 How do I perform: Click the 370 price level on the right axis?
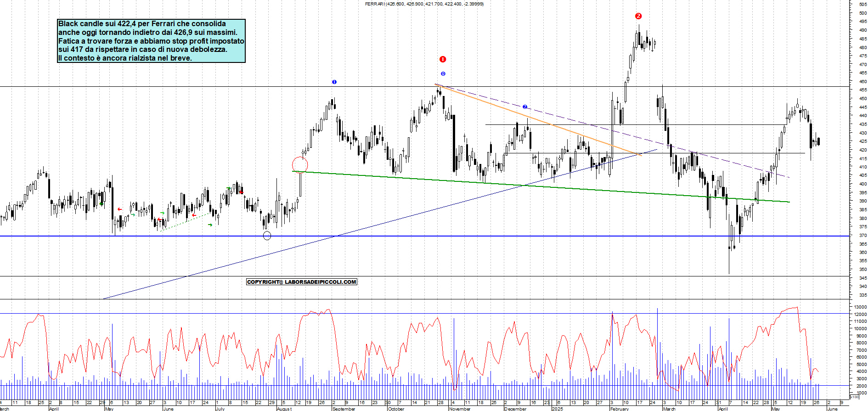(863, 235)
